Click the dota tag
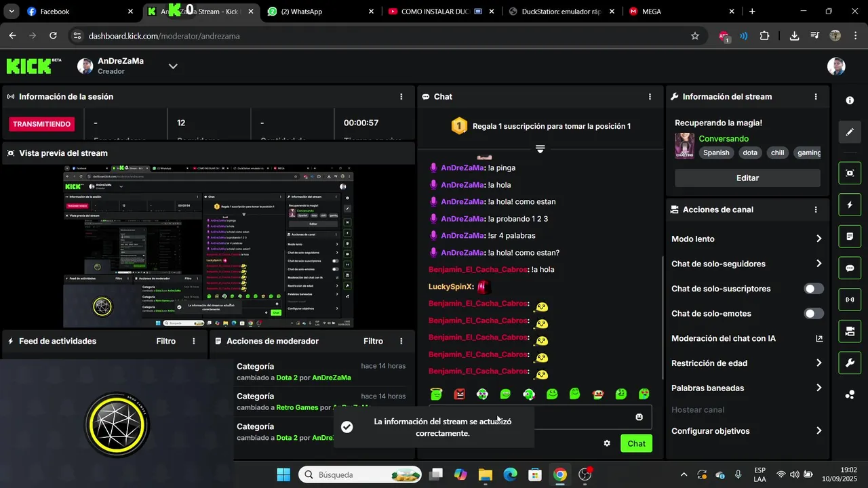This screenshot has width=868, height=488. 750,153
